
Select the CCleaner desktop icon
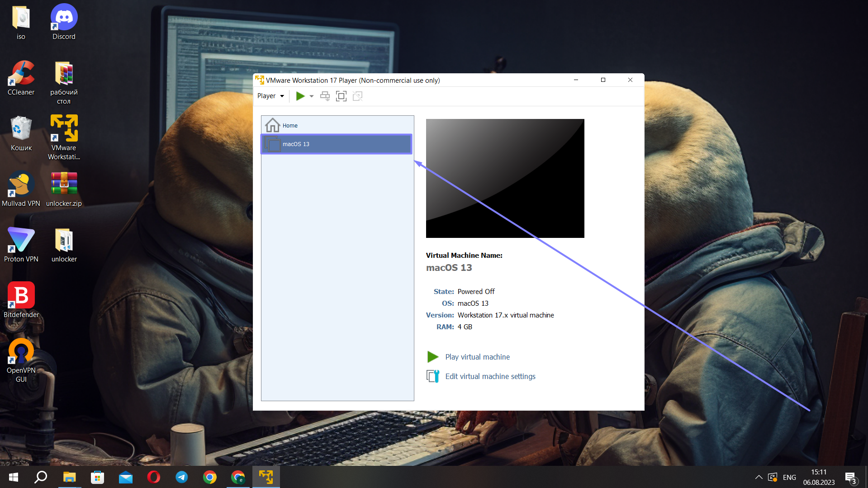21,78
